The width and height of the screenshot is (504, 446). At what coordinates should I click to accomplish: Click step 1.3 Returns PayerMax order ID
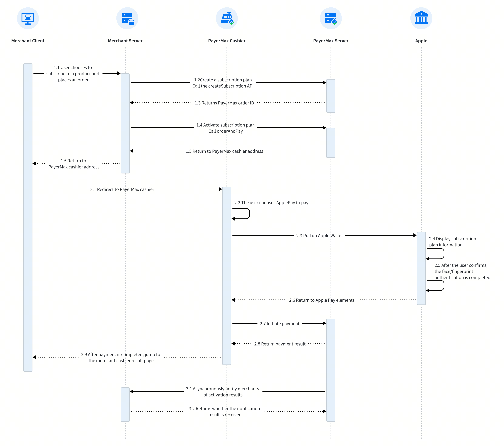click(224, 103)
